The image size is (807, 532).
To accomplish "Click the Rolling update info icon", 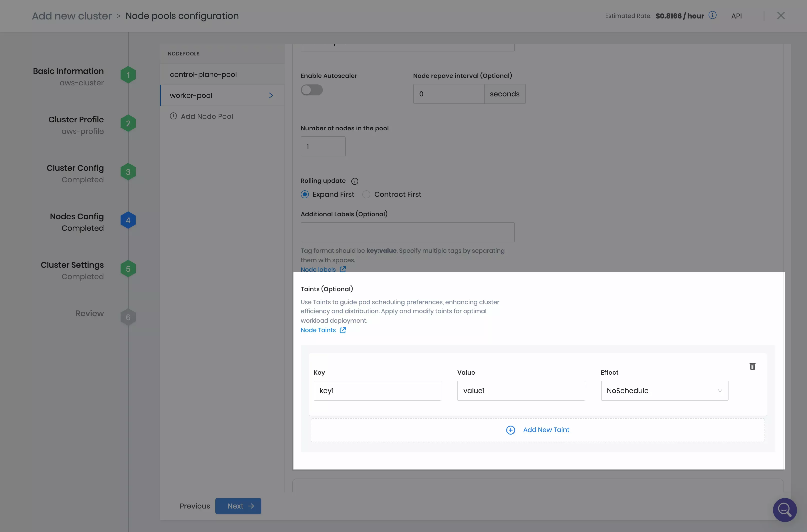I will coord(355,181).
